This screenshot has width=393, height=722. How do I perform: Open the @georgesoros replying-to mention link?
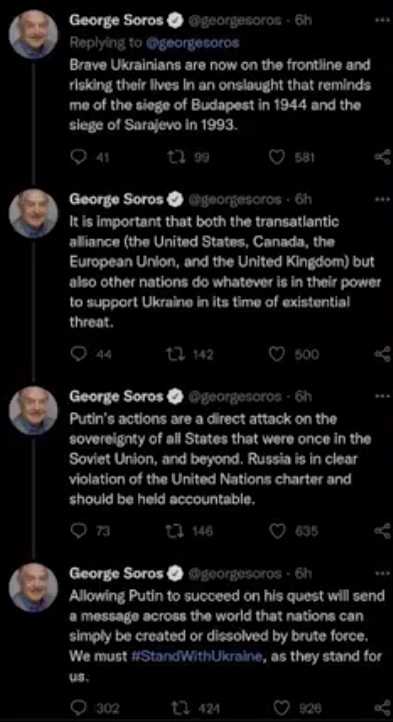pos(193,43)
